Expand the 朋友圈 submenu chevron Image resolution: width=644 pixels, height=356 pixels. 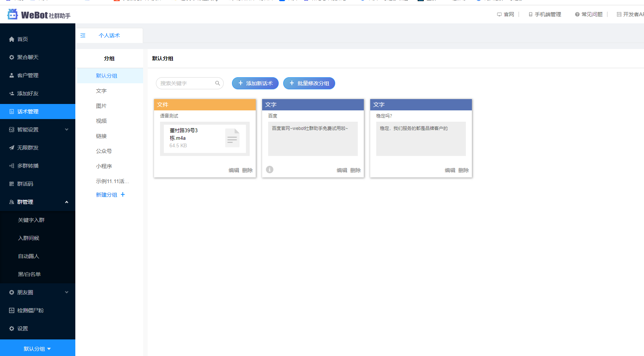coord(67,292)
